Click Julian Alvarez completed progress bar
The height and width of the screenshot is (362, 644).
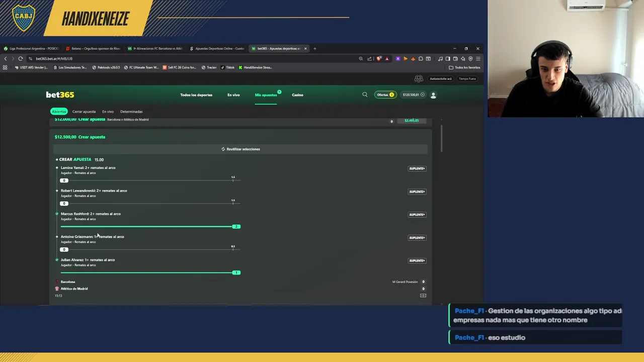[150, 273]
